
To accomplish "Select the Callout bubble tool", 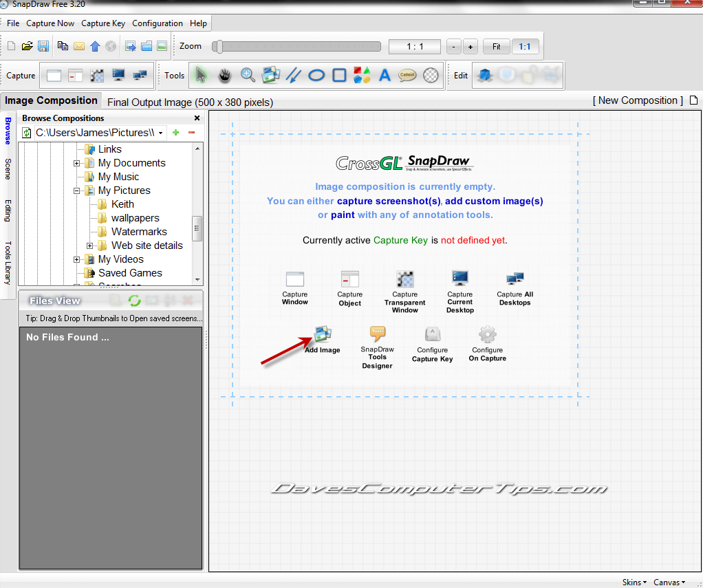I will [x=407, y=75].
